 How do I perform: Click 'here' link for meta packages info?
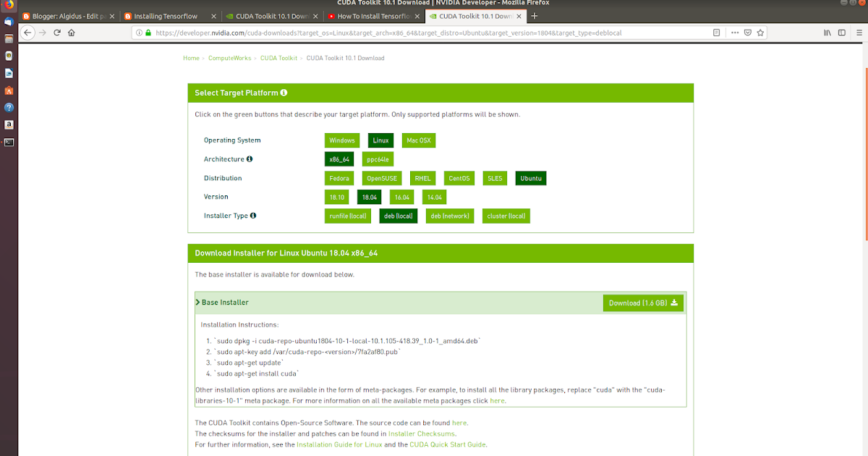coord(497,400)
